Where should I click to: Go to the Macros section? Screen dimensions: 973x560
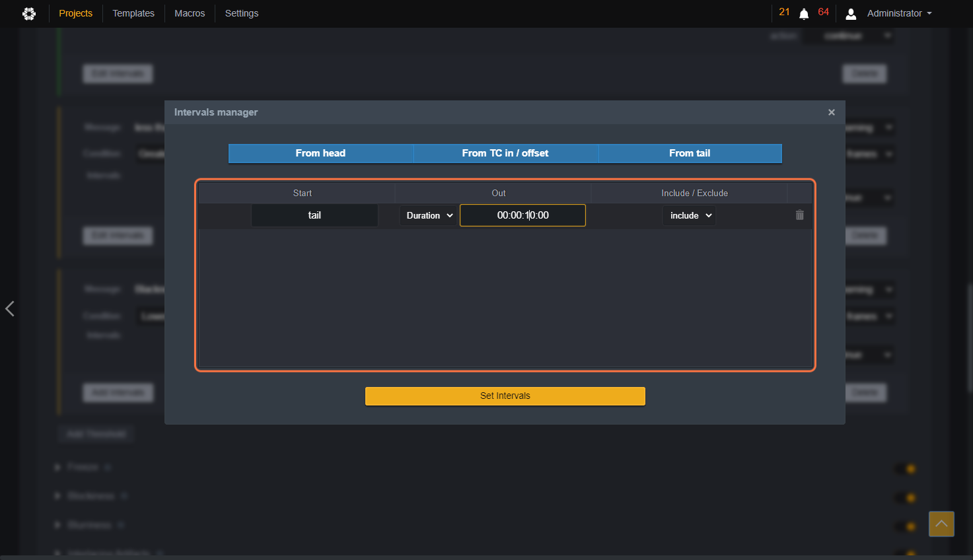(x=190, y=13)
